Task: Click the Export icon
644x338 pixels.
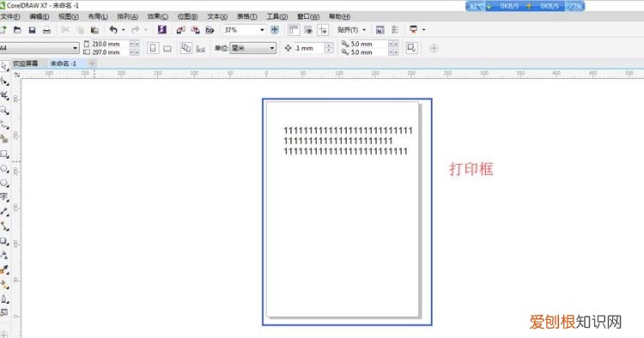Action: [x=196, y=30]
